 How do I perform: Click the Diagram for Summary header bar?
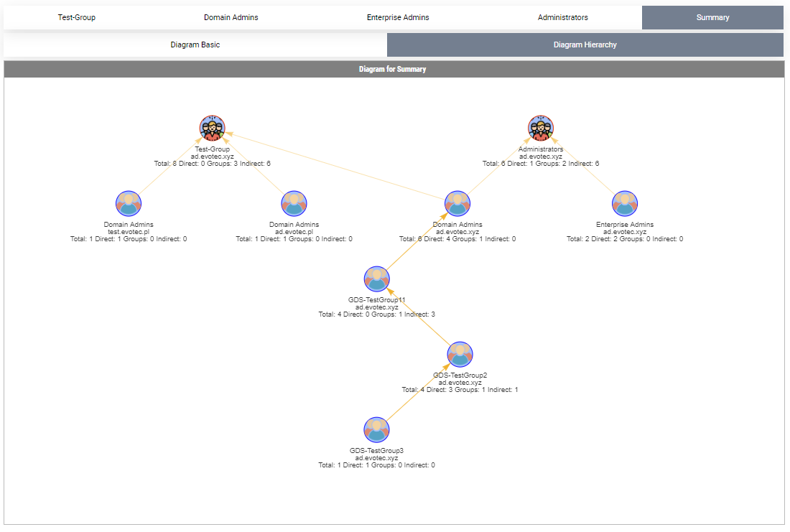click(395, 69)
